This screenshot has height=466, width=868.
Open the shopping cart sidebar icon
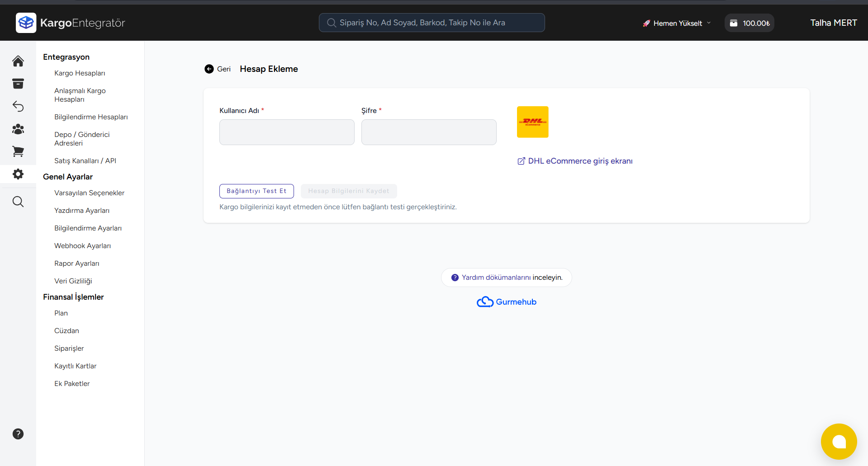(18, 151)
